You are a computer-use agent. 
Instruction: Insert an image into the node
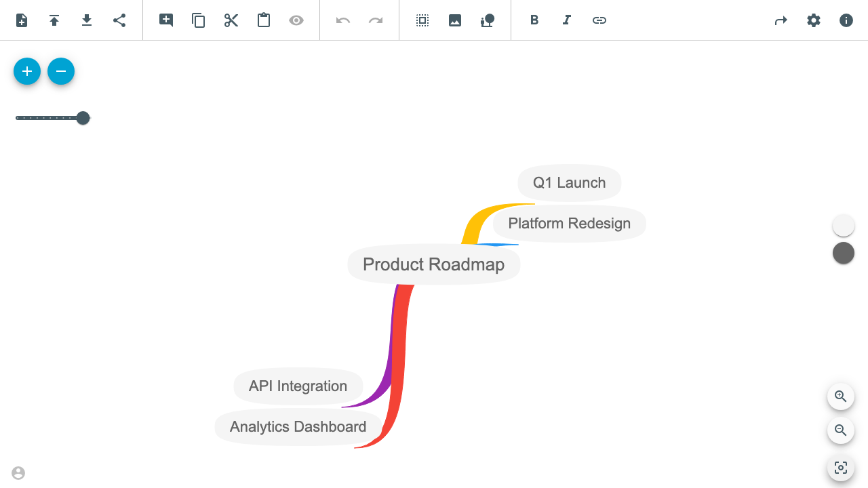click(455, 20)
